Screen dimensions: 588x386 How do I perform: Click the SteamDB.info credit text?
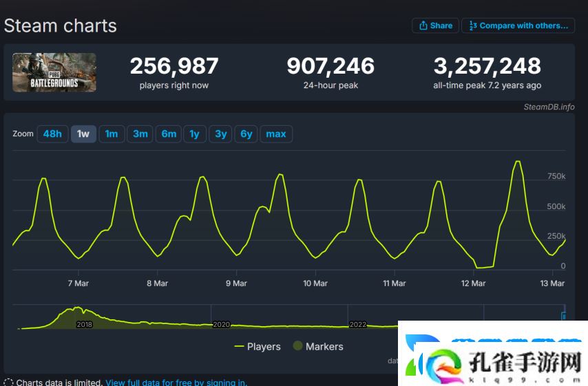(x=549, y=107)
